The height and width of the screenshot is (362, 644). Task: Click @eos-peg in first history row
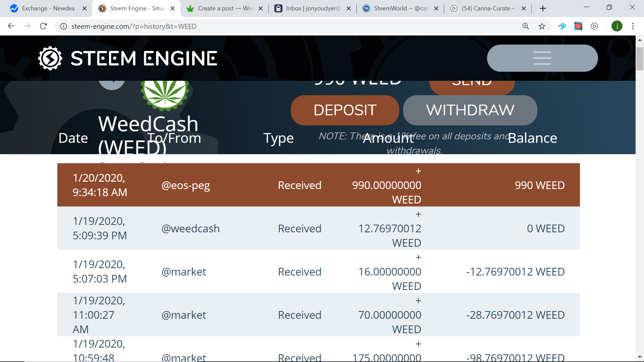tap(185, 185)
